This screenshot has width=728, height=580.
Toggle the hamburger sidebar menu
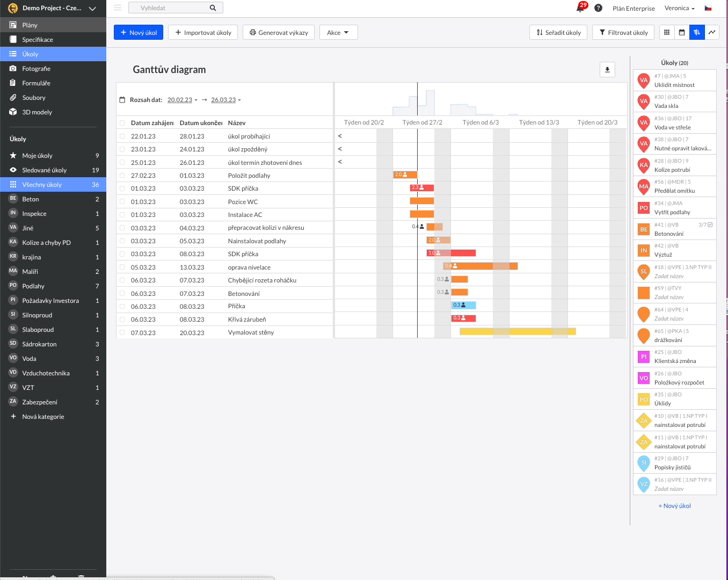click(x=118, y=8)
